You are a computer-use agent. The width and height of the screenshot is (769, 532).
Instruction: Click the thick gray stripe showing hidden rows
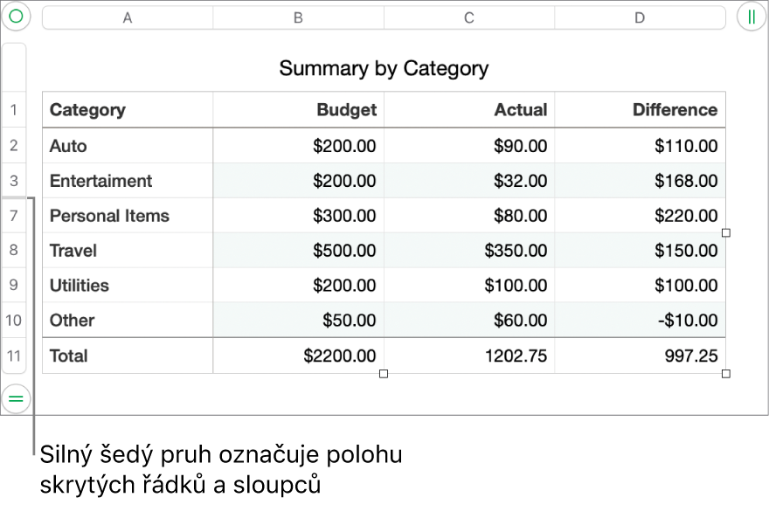(x=17, y=198)
